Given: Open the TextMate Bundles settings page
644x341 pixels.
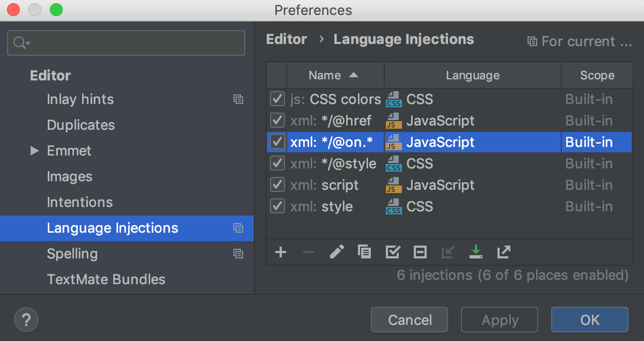Looking at the screenshot, I should [x=105, y=279].
